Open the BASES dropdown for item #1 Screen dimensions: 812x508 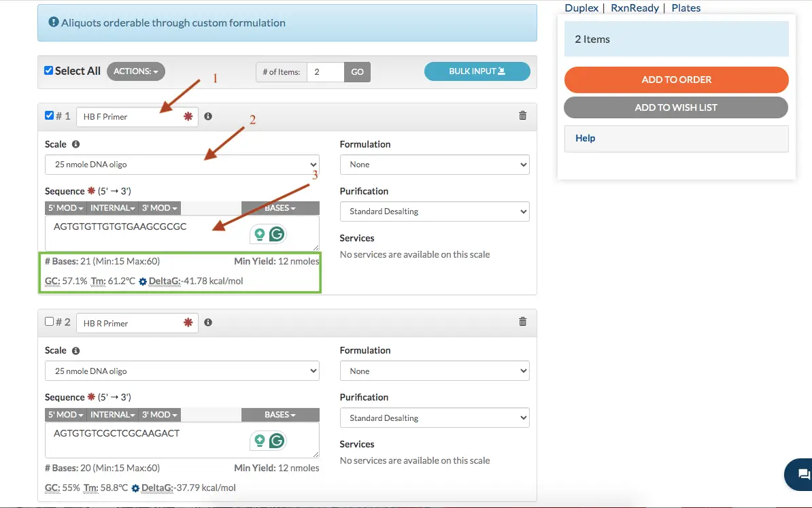pos(280,208)
